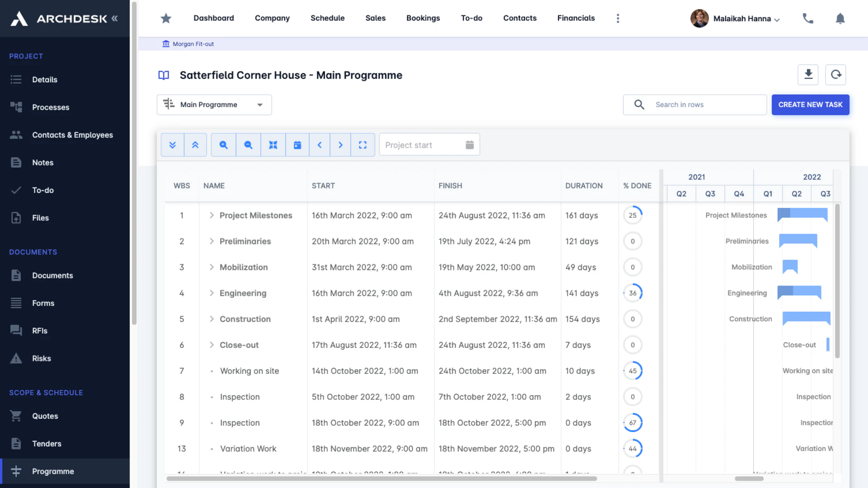The width and height of the screenshot is (868, 488).
Task: Click the phone icon in the top bar
Action: [x=808, y=19]
